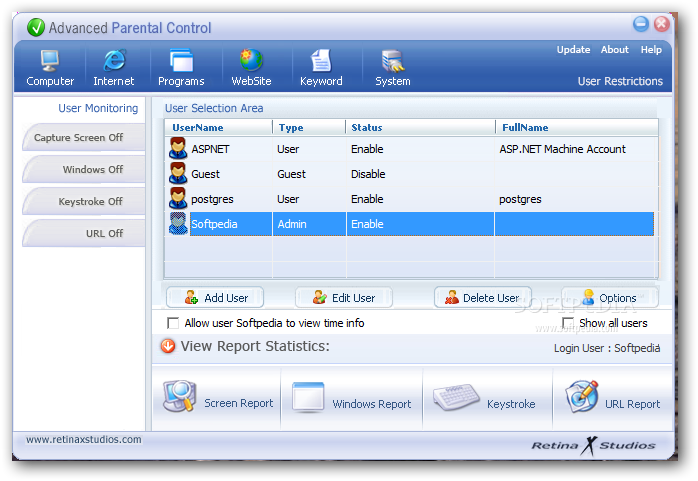Open the Options button
Viewport: 698px width, 481px height.
pyautogui.click(x=610, y=298)
